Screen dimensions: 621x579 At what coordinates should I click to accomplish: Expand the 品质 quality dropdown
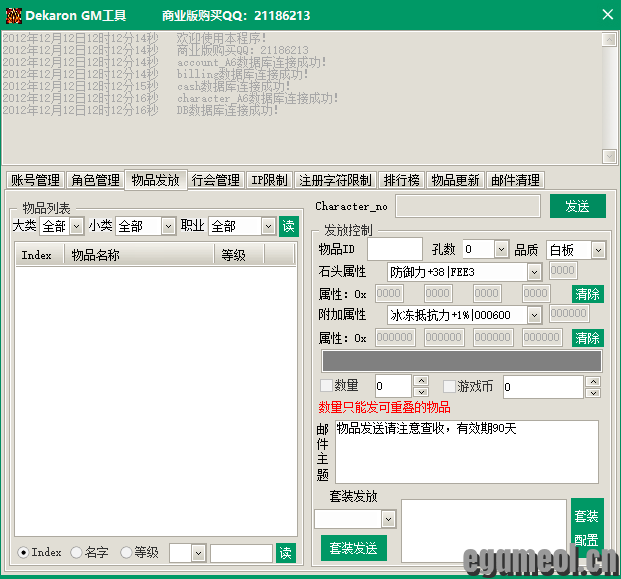coord(598,250)
